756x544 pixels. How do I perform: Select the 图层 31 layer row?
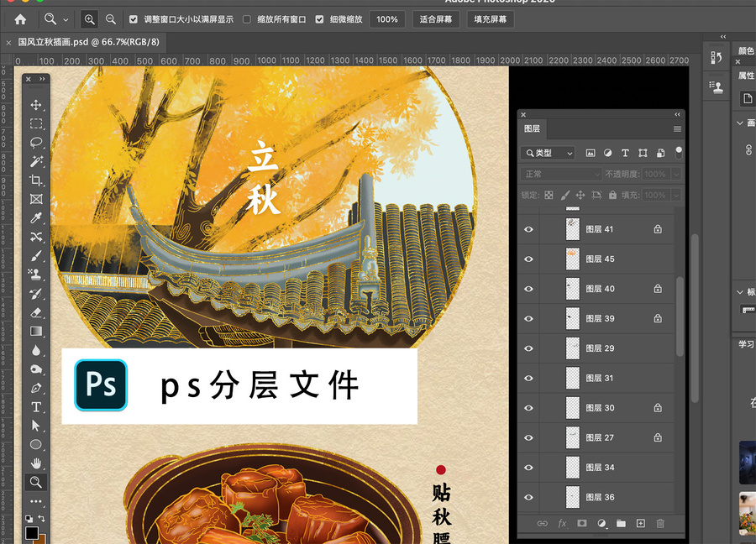[596, 379]
